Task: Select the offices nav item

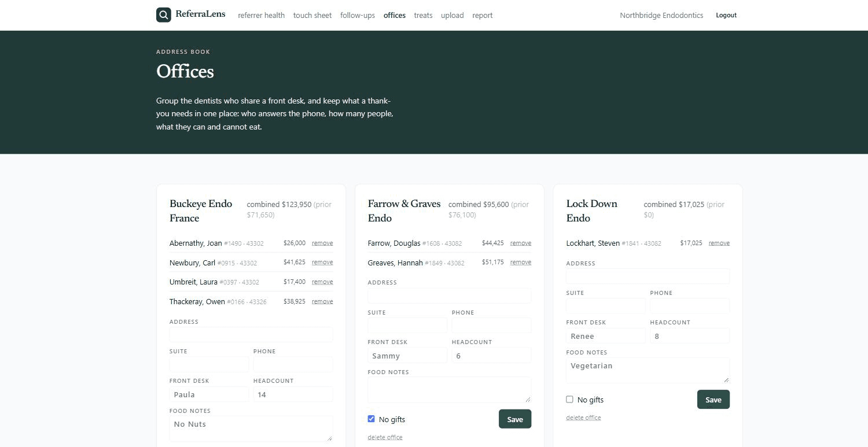Action: point(395,16)
